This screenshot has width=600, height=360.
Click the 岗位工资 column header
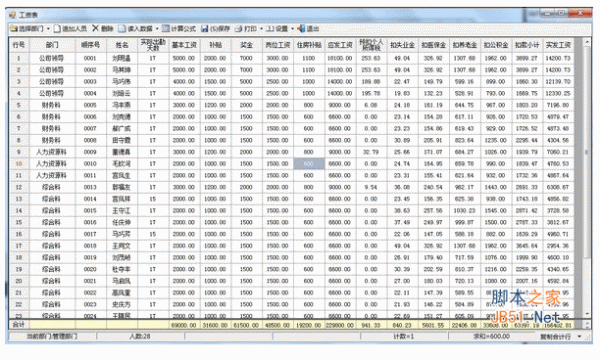[278, 45]
